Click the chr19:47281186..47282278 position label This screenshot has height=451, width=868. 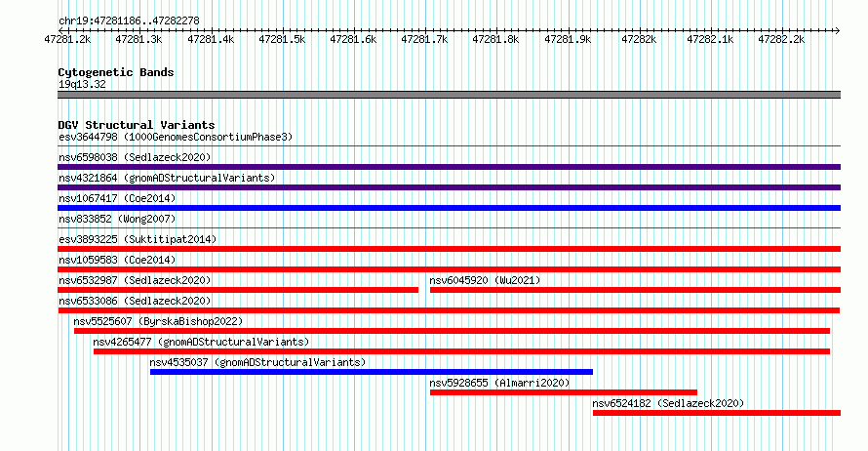129,20
